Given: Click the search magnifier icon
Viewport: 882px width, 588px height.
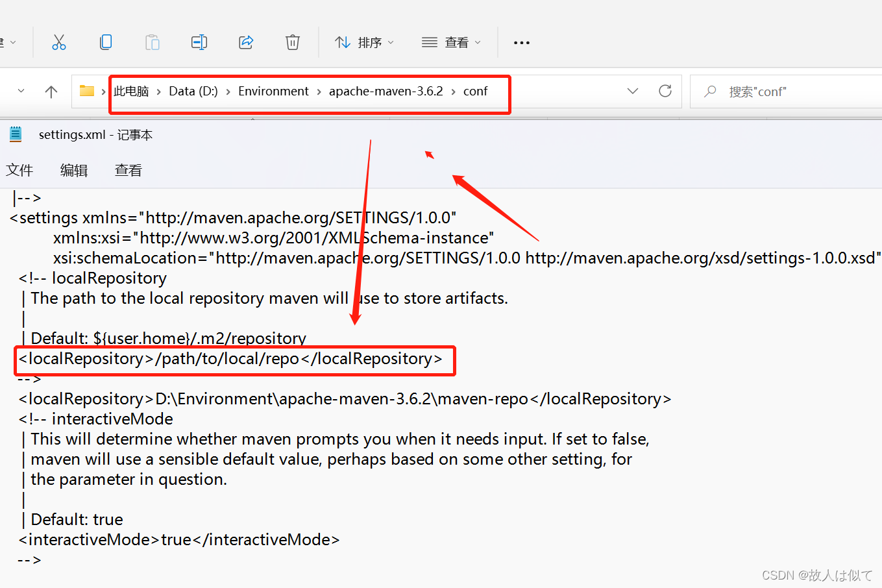Looking at the screenshot, I should click(x=710, y=92).
